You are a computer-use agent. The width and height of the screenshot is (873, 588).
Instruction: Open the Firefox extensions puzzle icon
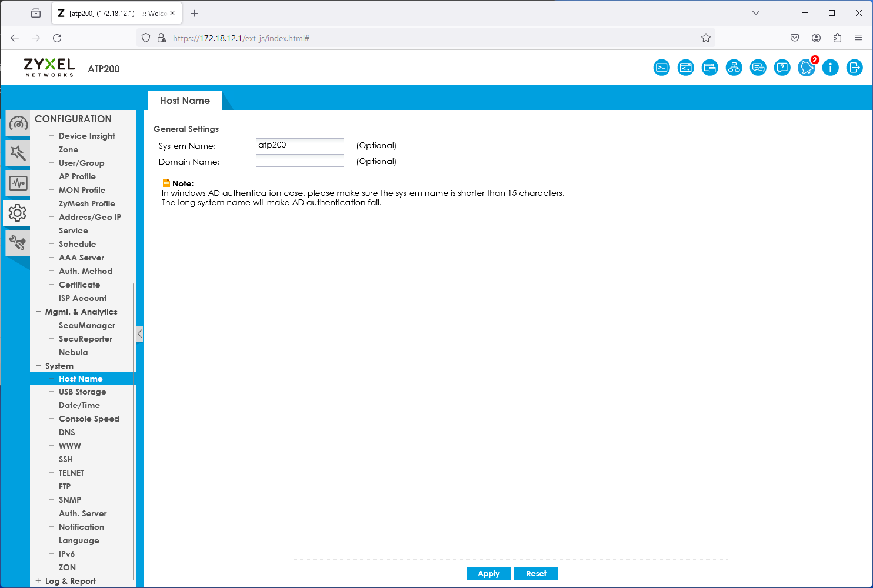click(837, 38)
